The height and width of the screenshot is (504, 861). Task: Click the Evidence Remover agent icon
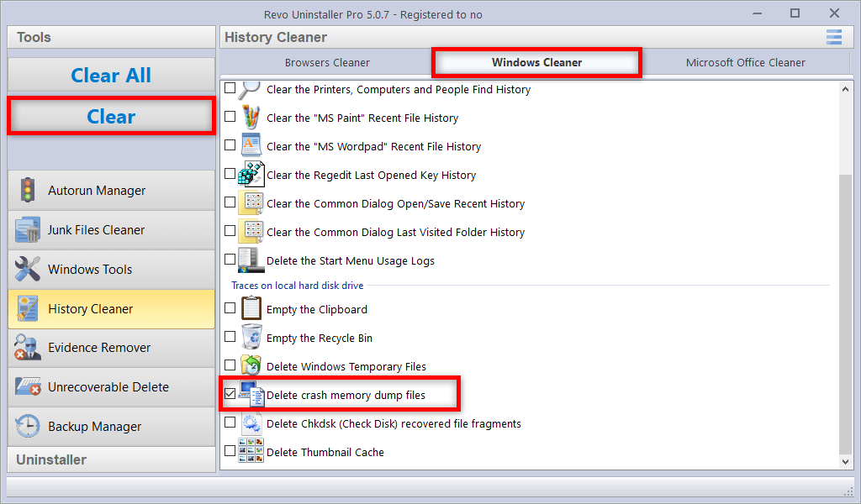pos(28,348)
